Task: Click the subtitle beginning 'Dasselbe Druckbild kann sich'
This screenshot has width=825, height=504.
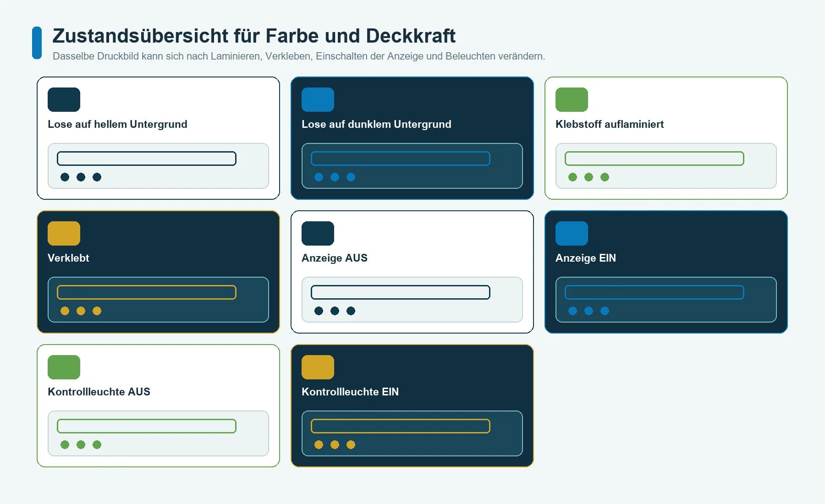Action: (299, 56)
